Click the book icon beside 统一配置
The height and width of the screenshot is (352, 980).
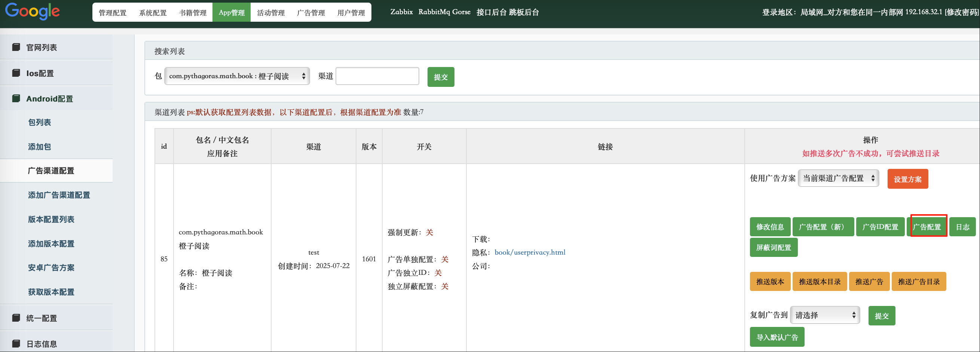[16, 318]
